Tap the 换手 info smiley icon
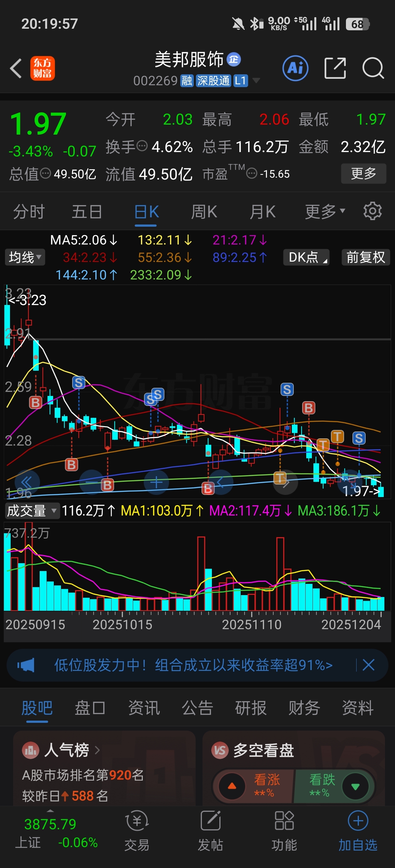 point(142,146)
